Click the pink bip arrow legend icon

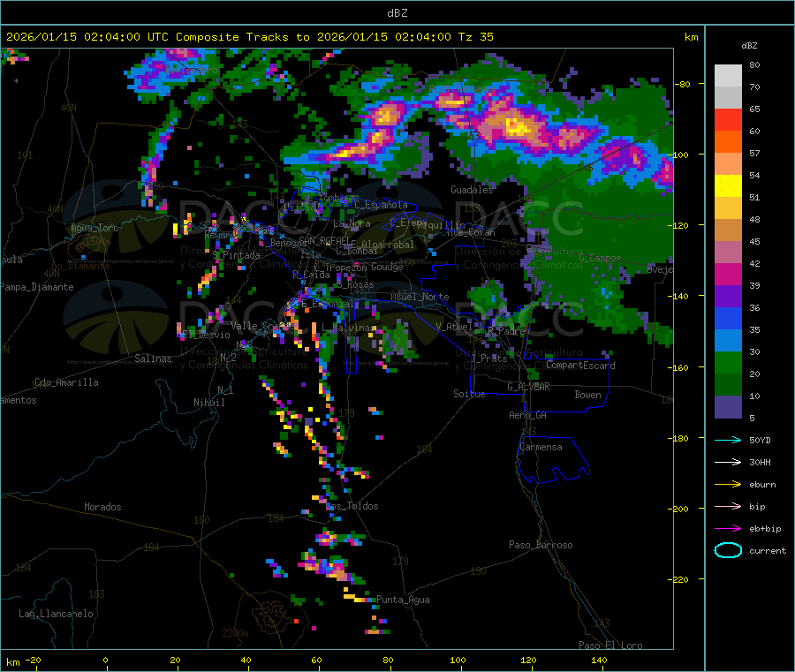(x=728, y=506)
